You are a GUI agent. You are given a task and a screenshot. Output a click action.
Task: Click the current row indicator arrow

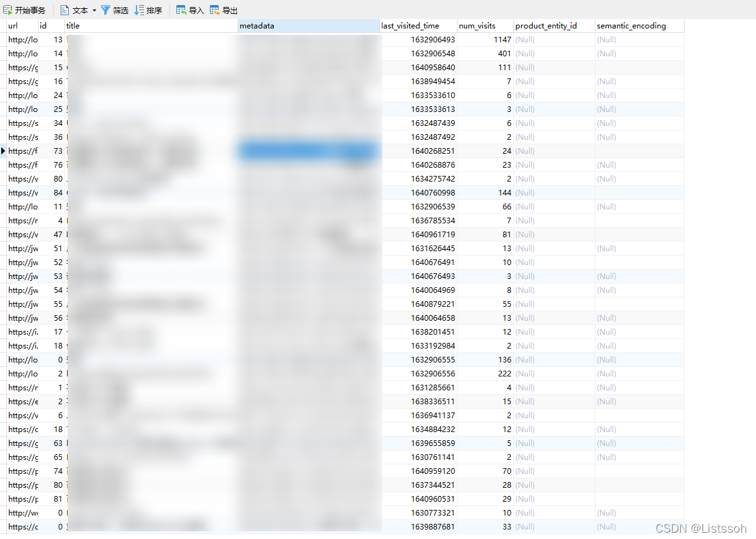click(x=3, y=151)
